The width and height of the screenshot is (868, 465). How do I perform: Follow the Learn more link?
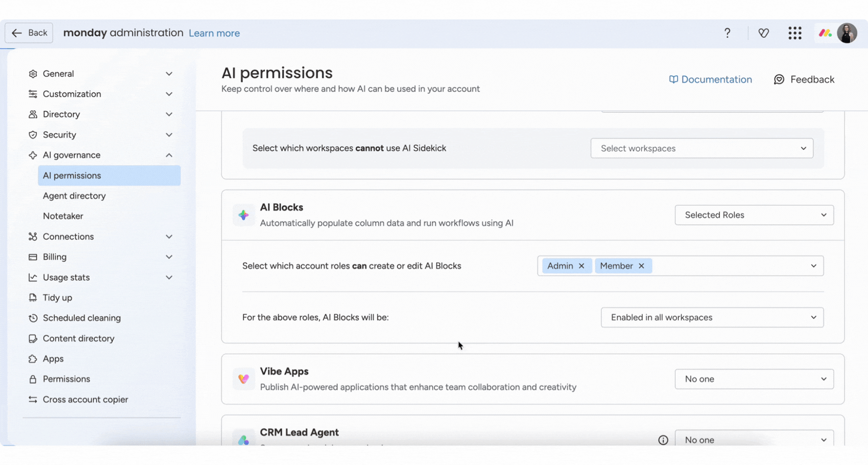[214, 33]
